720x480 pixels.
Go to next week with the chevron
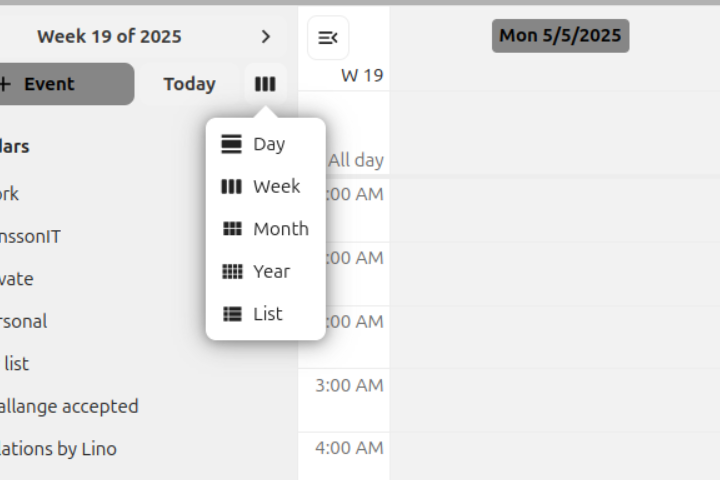(x=265, y=37)
